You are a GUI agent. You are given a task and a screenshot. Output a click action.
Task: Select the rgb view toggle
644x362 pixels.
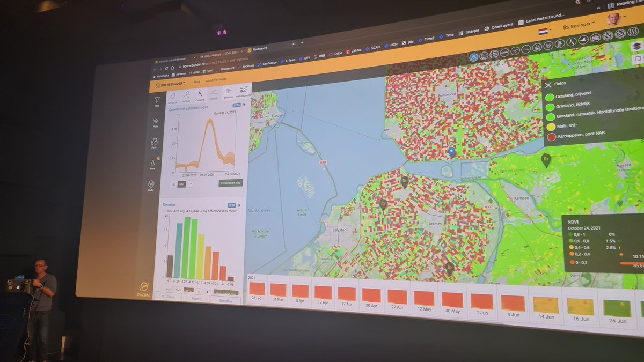(x=173, y=185)
